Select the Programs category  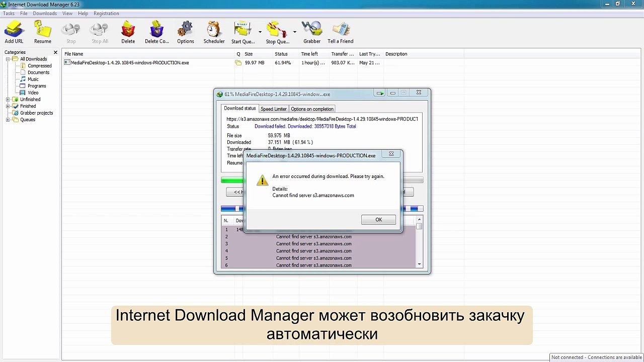(x=37, y=86)
